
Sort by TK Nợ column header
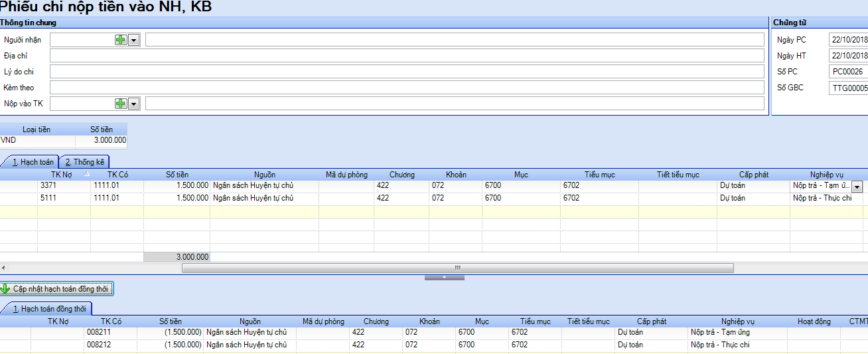pos(64,175)
